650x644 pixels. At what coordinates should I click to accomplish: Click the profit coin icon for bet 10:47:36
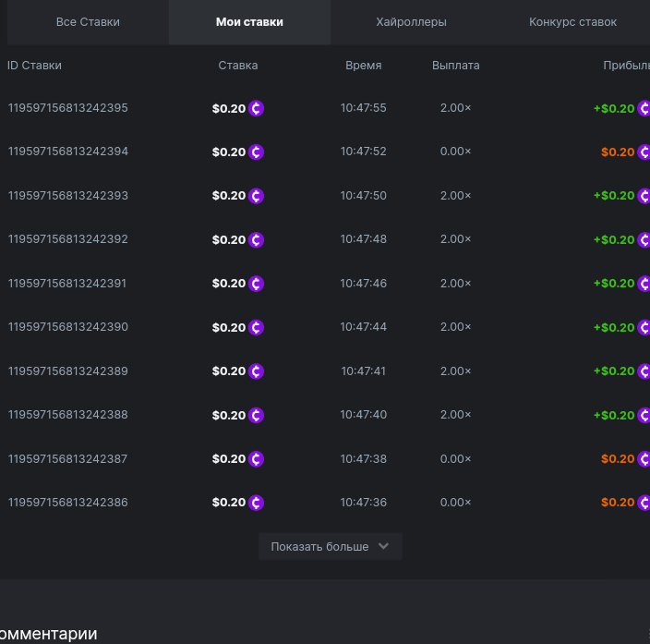click(644, 503)
